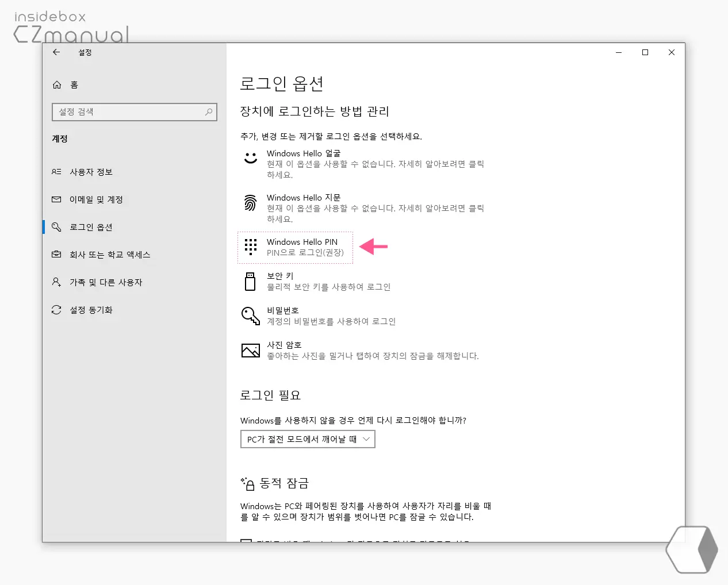Screen dimensions: 728x585
Task: Click the Windows Hello 지문 fingerprint icon
Action: pos(250,202)
